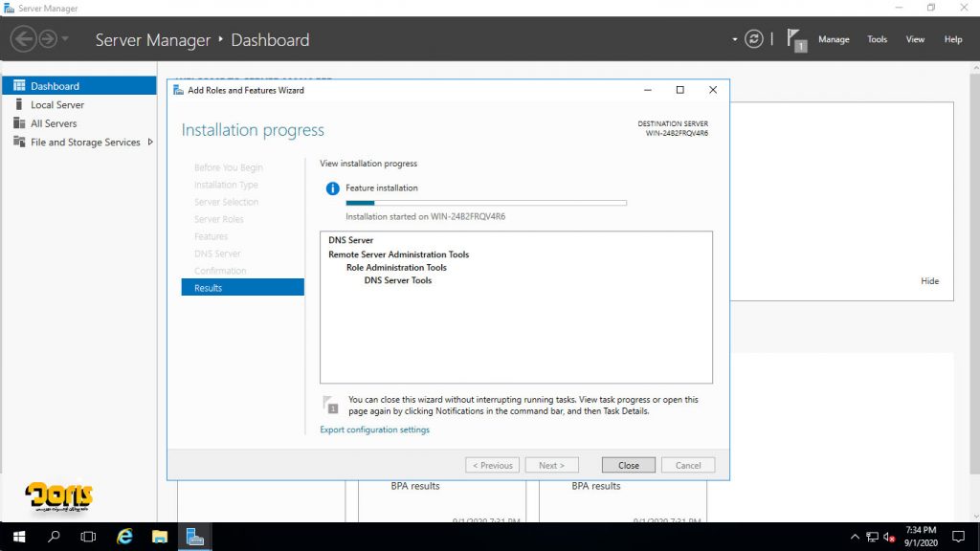The image size is (980, 551).
Task: Open the dropdown arrow left of Refresh
Action: 734,39
